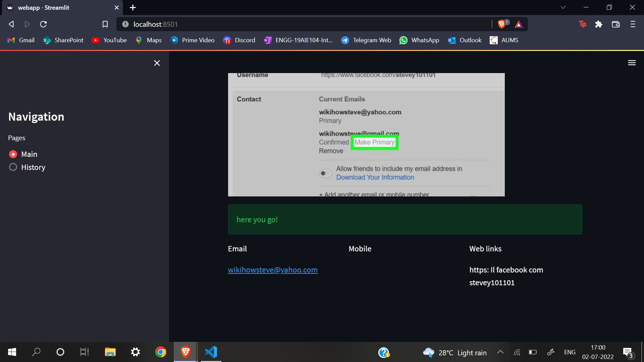
Task: Open the ENGG-19AIE104 OneNote bookmark
Action: (x=299, y=40)
